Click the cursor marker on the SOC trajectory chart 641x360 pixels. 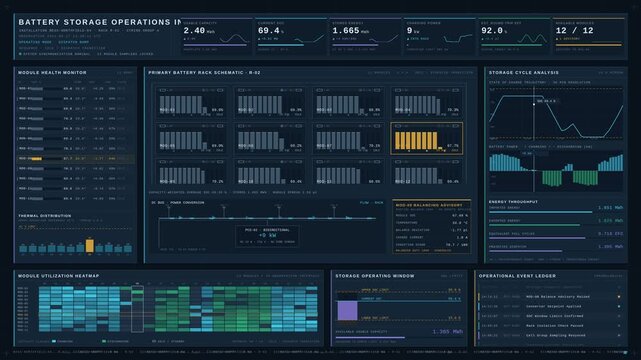point(533,104)
